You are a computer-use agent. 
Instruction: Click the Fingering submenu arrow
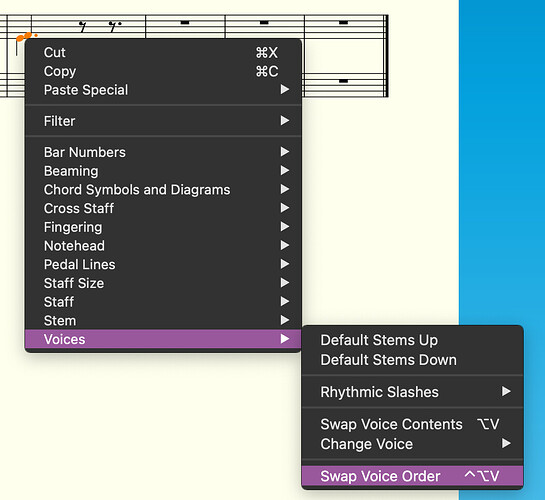[x=285, y=227]
